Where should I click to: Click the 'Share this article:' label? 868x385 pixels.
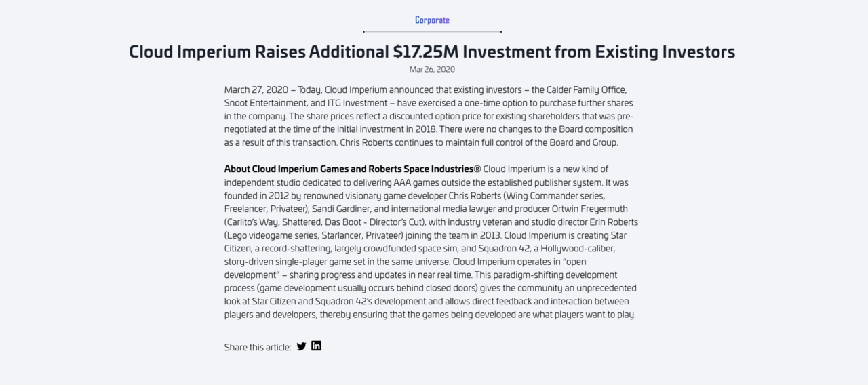coord(258,347)
